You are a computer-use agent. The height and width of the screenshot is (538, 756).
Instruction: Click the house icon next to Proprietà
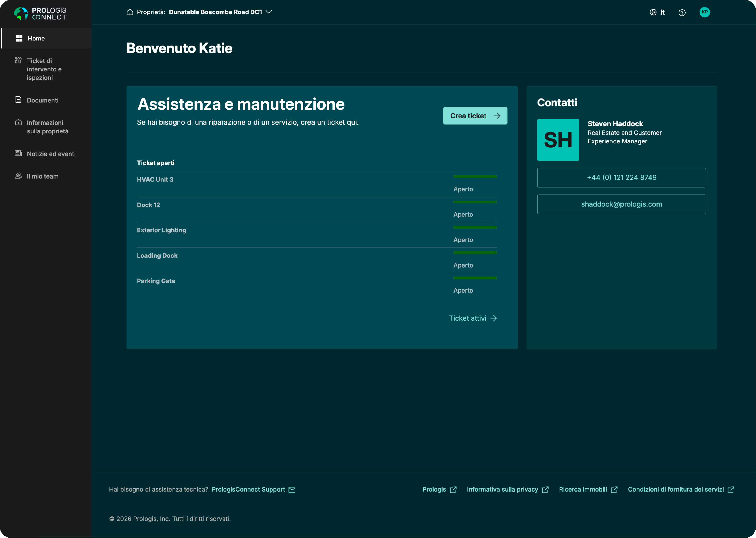click(130, 12)
